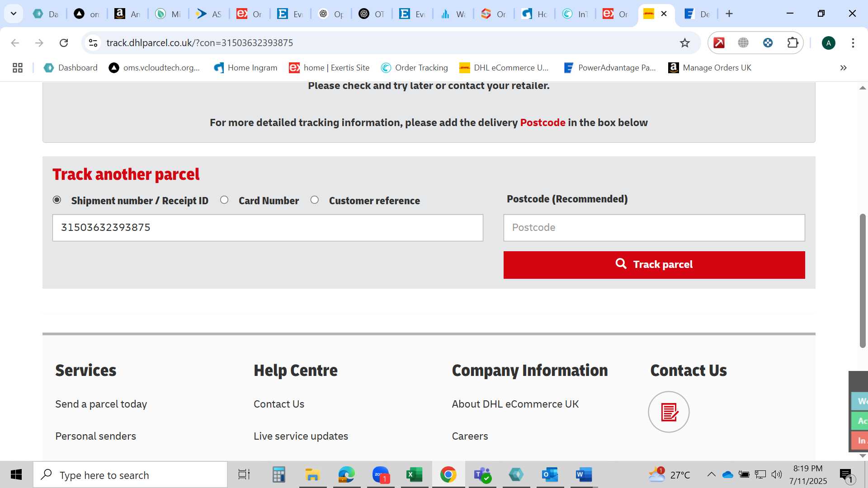Open the Chrome profile avatar A
This screenshot has height=488, width=868.
click(829, 43)
